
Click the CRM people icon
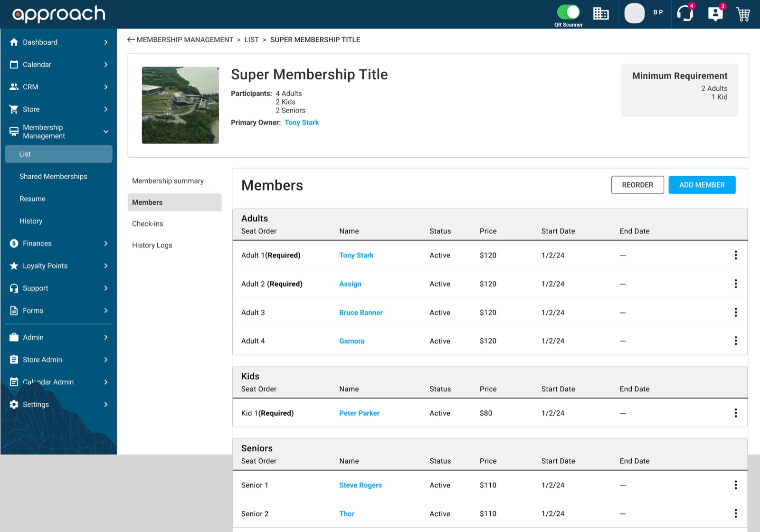point(14,86)
